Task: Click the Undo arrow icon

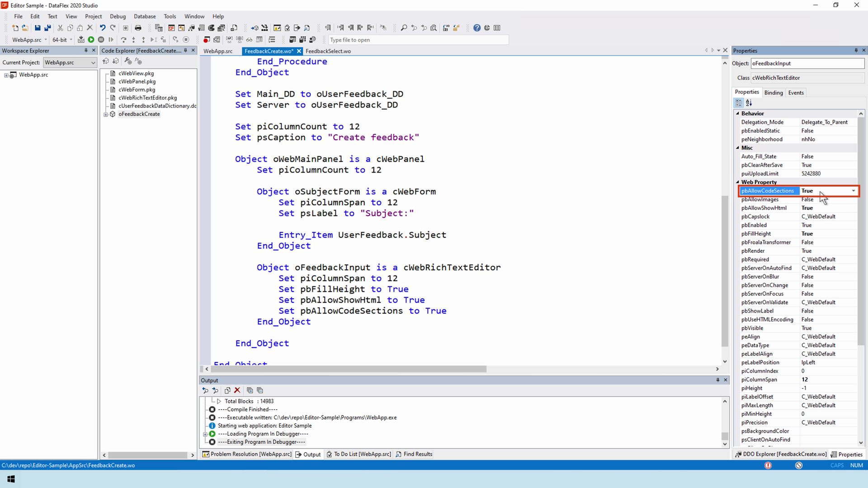Action: click(103, 28)
